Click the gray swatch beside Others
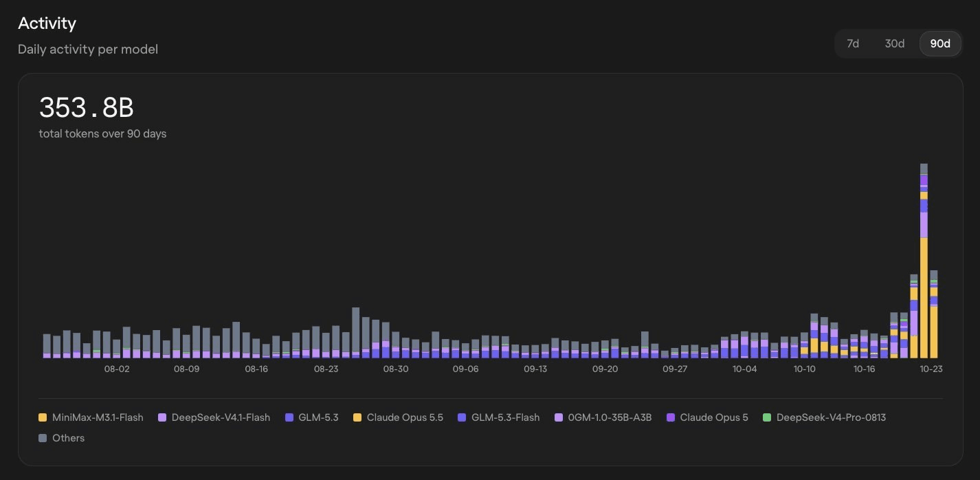 pos(43,438)
